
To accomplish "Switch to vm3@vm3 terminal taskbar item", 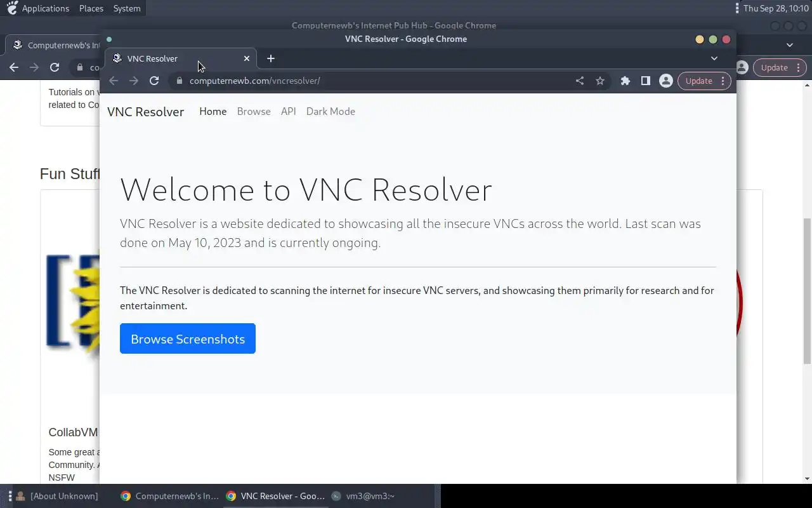I will (363, 496).
